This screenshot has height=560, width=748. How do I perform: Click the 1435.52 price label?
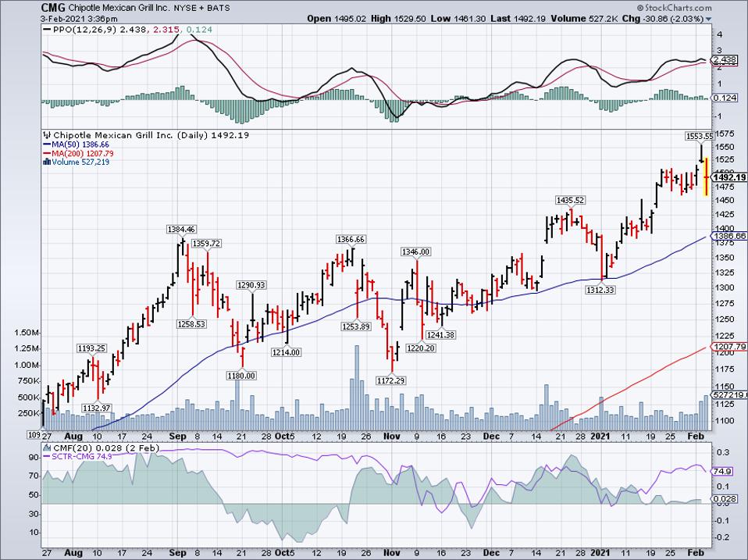tap(570, 200)
